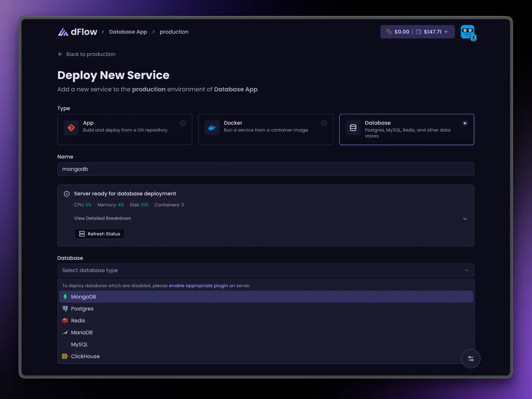The height and width of the screenshot is (399, 532).
Task: Click enable appropriate plugin on link
Action: [x=202, y=286]
